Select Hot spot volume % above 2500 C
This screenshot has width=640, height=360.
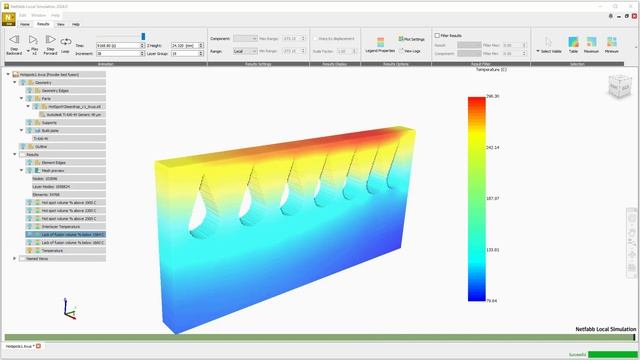coord(65,219)
